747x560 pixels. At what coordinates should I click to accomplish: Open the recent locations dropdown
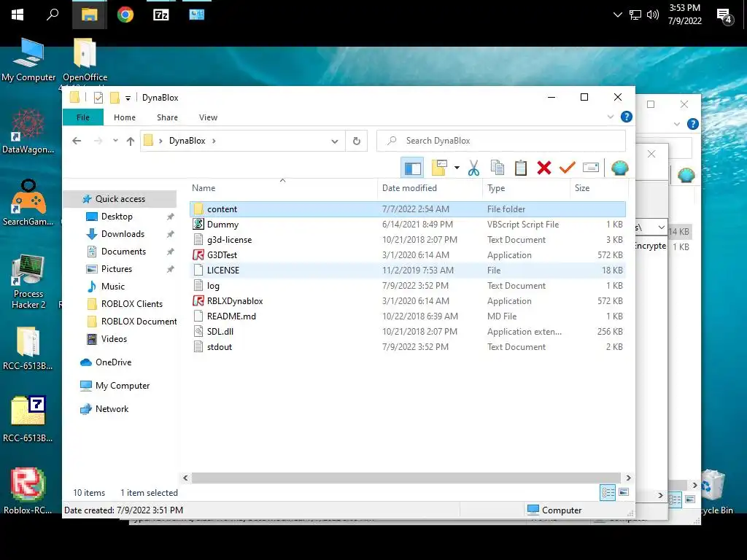[115, 141]
